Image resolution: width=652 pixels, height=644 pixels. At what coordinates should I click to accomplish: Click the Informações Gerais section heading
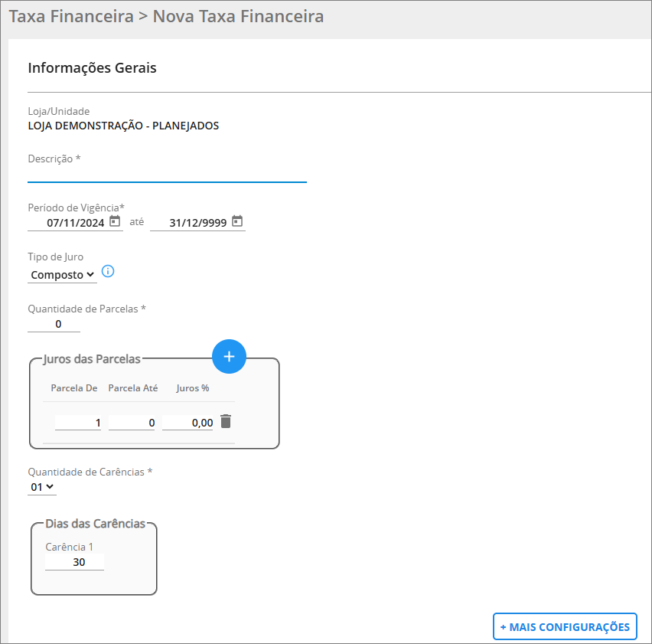pos(93,68)
